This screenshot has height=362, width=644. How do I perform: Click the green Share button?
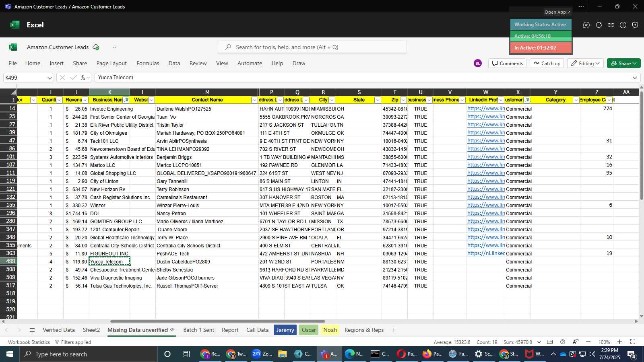pyautogui.click(x=623, y=63)
